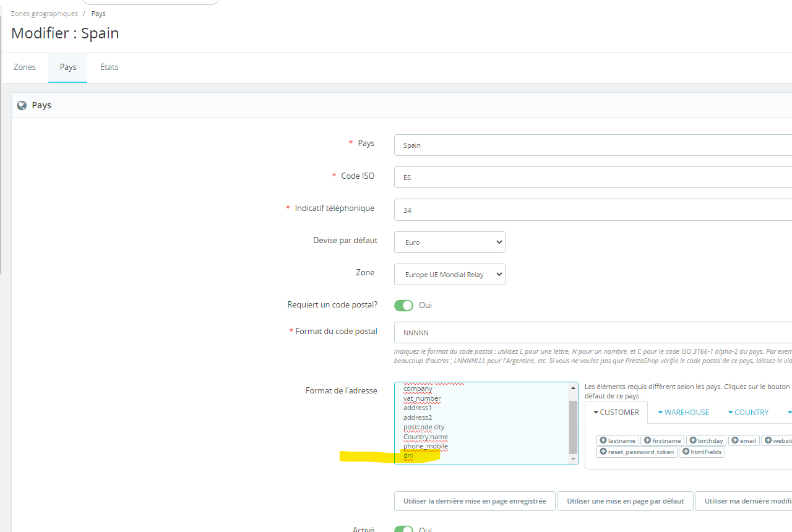Click 'address2' line in address format

[x=418, y=418]
